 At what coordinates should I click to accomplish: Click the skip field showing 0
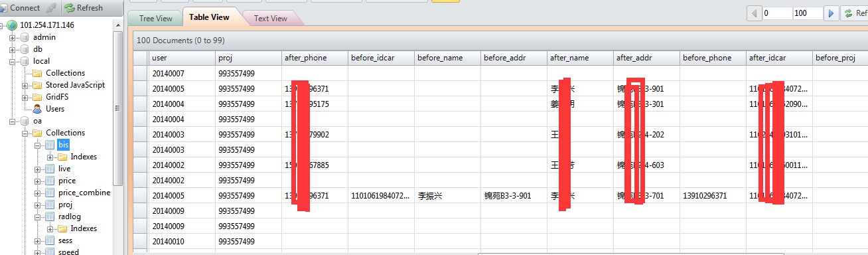point(777,13)
